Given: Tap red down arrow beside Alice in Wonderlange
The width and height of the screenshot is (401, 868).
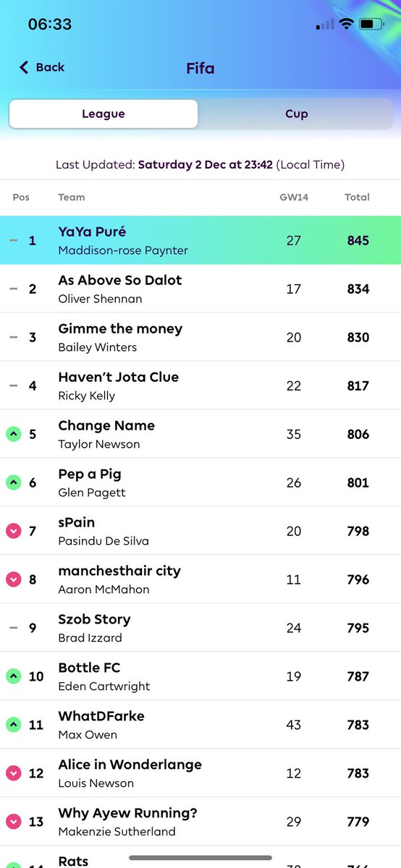Looking at the screenshot, I should click(x=13, y=773).
